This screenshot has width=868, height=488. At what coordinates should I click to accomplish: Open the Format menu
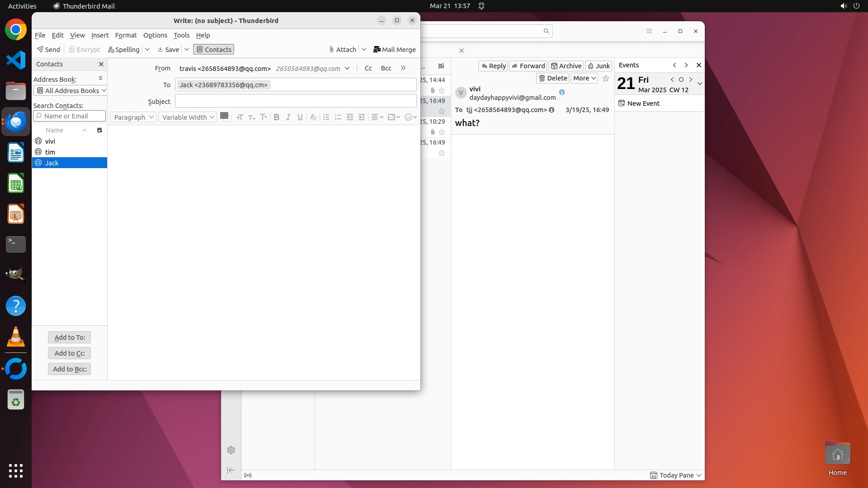(x=126, y=35)
